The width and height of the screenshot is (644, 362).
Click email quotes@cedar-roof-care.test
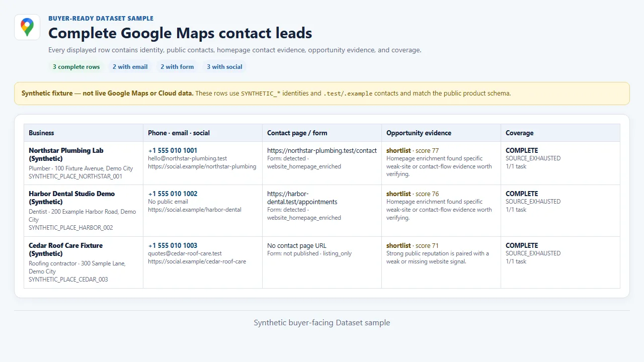point(185,253)
